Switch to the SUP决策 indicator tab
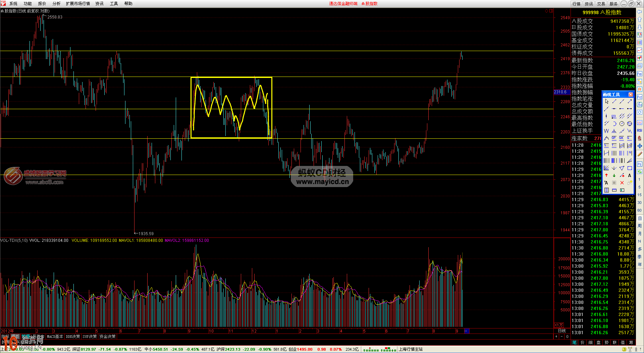 pos(90,337)
